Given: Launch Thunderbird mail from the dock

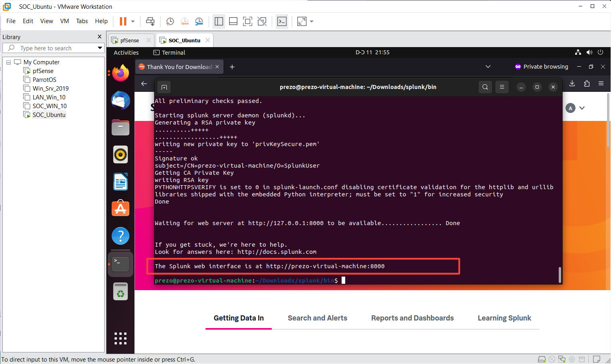Looking at the screenshot, I should coord(121,100).
